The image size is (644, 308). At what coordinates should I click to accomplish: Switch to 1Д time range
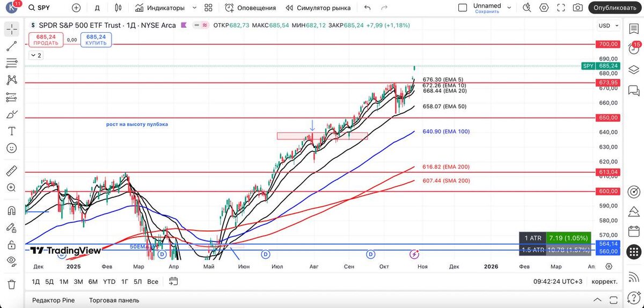36,281
